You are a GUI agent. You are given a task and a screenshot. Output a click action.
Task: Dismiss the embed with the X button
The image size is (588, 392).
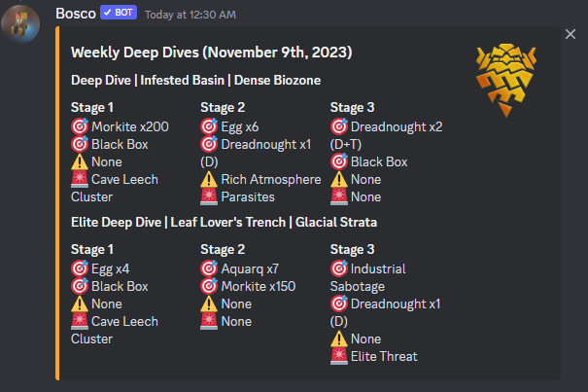[571, 34]
